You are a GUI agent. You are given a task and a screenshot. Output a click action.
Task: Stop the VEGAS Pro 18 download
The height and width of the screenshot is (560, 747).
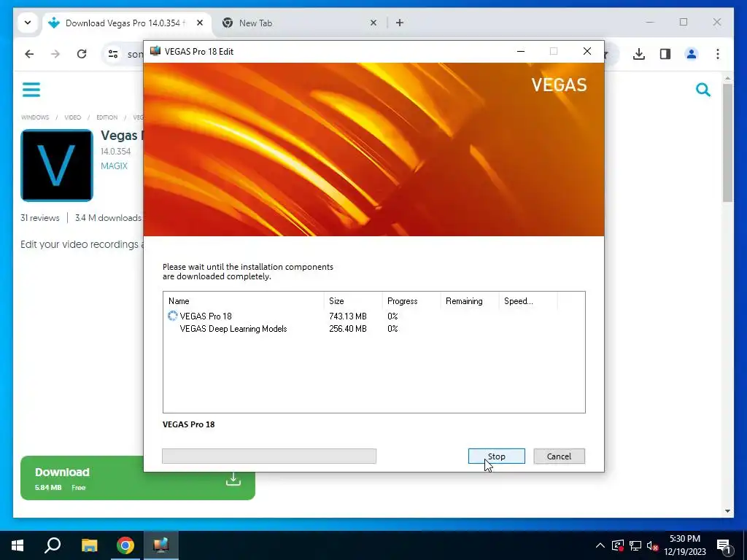tap(496, 456)
